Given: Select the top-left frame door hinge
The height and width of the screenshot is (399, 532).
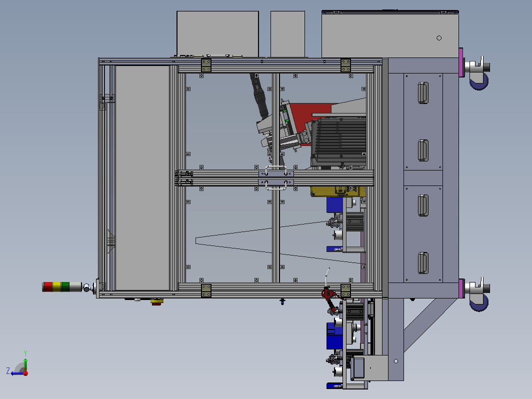Looking at the screenshot, I should pos(206,65).
